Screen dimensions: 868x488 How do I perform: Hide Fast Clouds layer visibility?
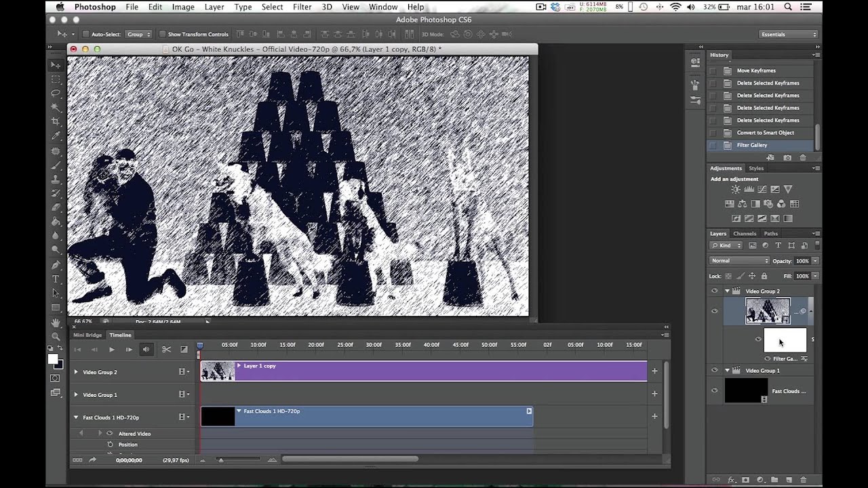coord(714,390)
